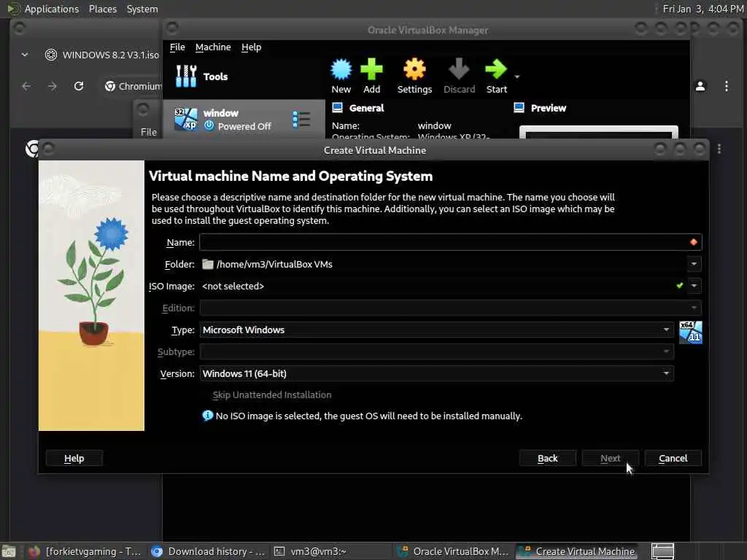Expand Chromium tab search chevron
Screen dimensions: 747x560
[x=25, y=55]
